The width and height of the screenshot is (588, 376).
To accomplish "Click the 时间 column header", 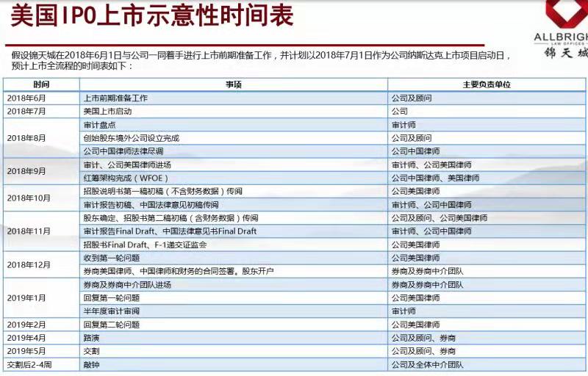I will (42, 85).
